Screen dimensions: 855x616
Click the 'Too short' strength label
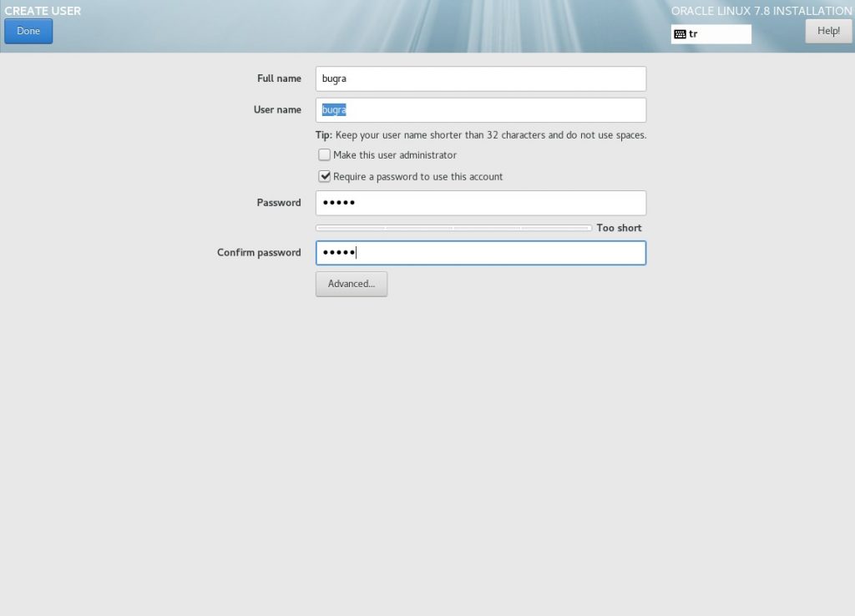click(x=619, y=228)
